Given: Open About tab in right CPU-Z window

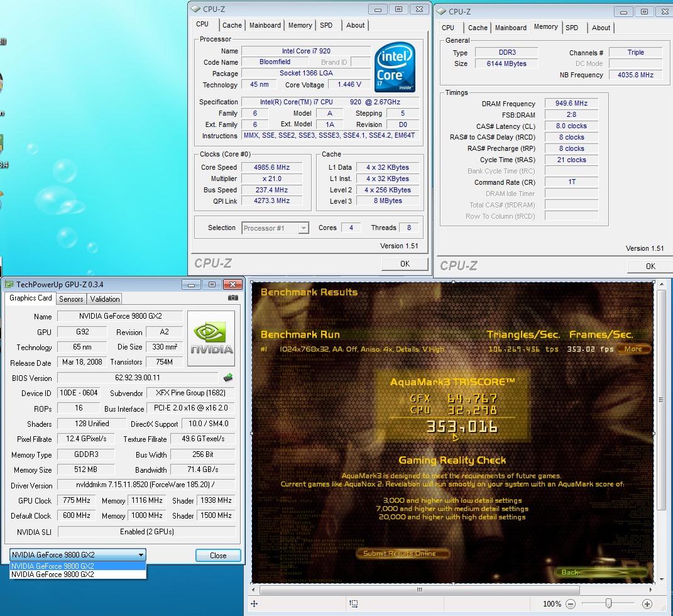Looking at the screenshot, I should coord(601,28).
